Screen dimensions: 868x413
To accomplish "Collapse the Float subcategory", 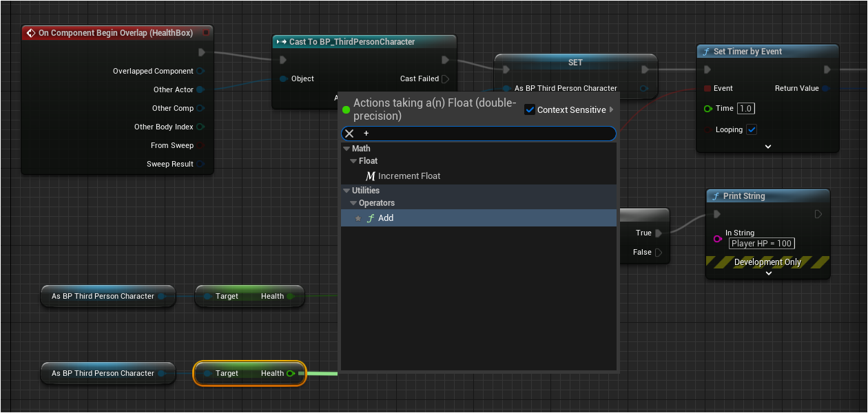I will click(x=353, y=161).
